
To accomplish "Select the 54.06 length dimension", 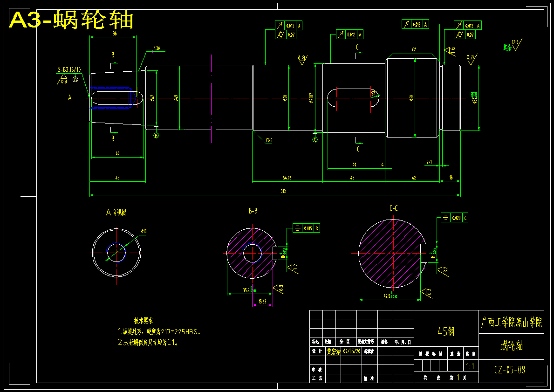I will [x=287, y=178].
